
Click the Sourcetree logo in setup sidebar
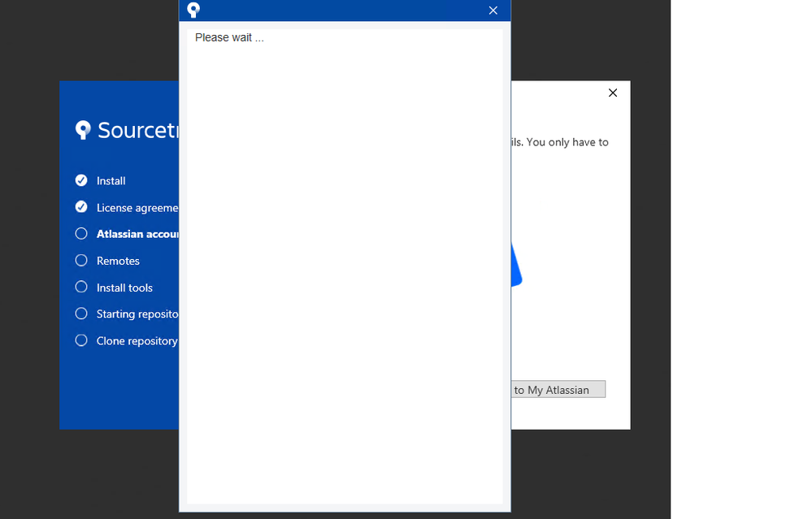(x=83, y=130)
